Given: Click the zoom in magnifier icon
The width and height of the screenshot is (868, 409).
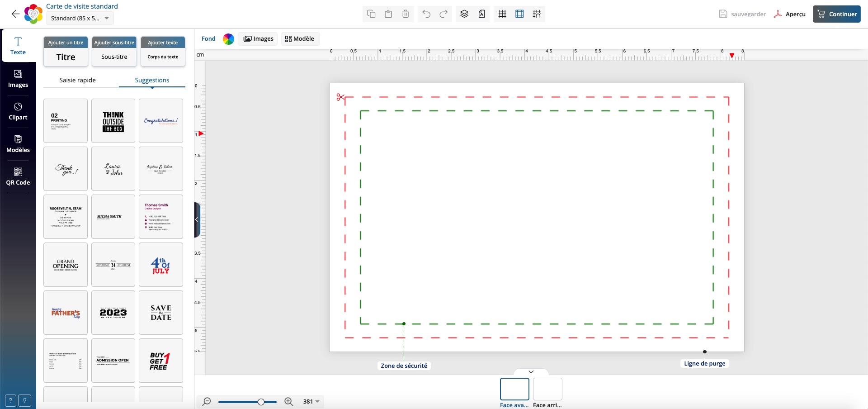Looking at the screenshot, I should (x=289, y=401).
